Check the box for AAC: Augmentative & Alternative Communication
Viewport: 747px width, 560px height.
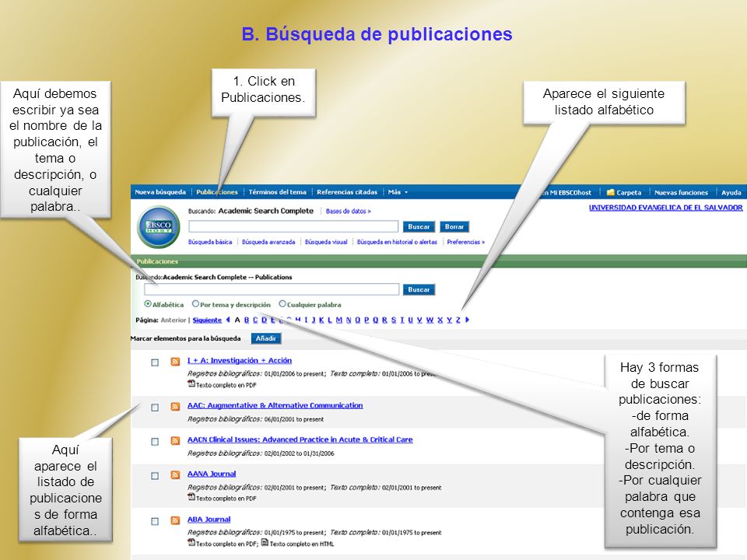[x=155, y=408]
